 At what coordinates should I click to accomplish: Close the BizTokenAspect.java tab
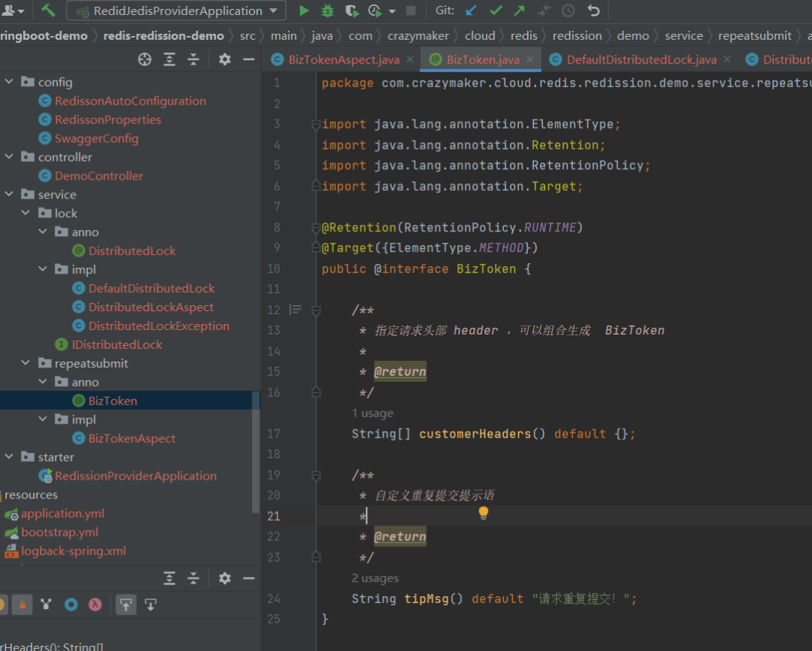click(x=411, y=59)
